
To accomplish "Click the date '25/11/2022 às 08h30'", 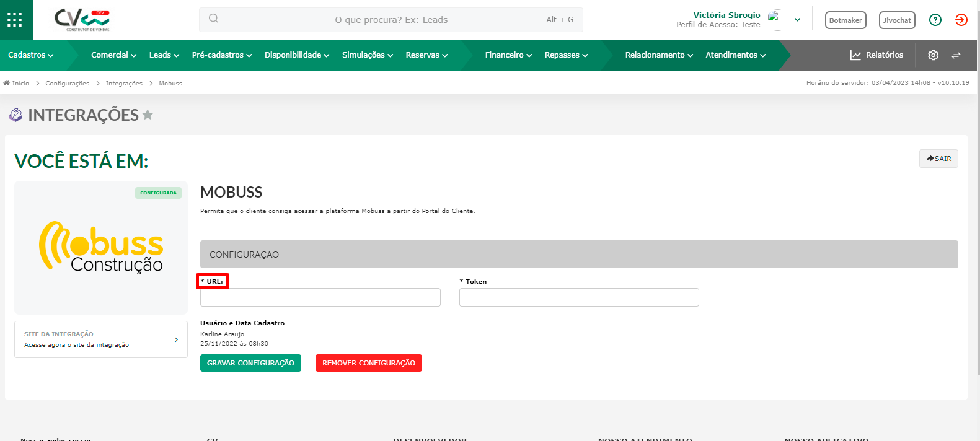I will click(234, 343).
